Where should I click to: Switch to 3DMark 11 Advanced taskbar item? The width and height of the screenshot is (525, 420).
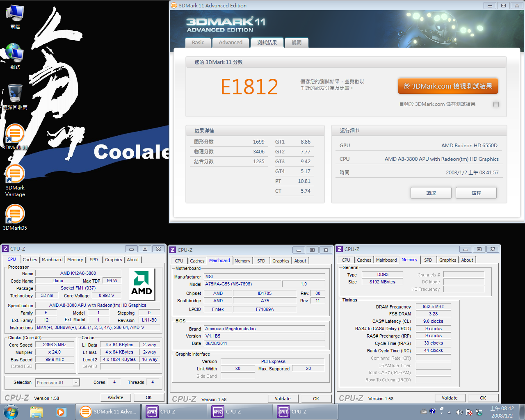[108, 412]
